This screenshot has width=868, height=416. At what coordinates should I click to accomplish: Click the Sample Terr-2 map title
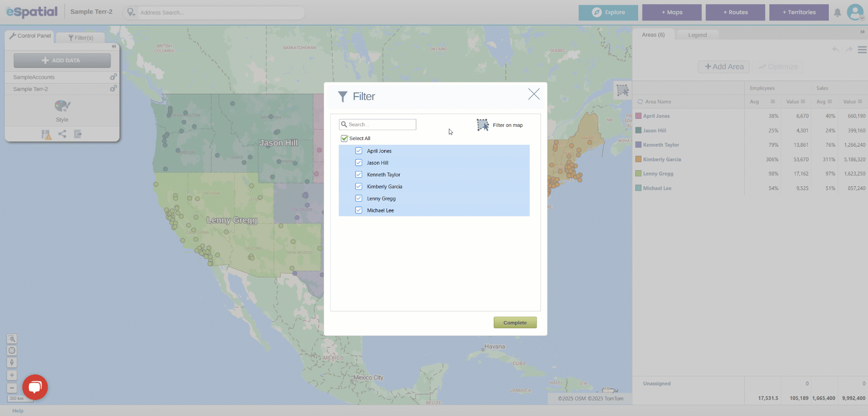[91, 12]
